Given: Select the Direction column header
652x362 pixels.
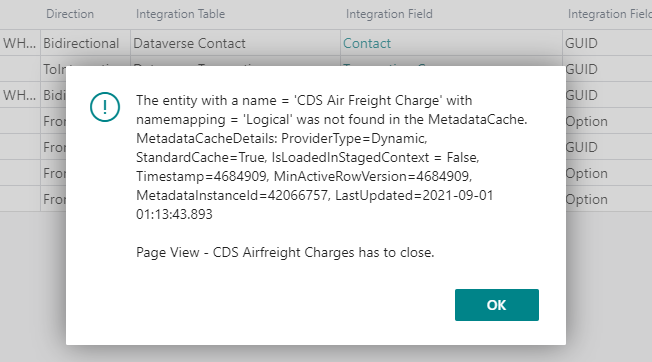Looking at the screenshot, I should click(70, 14).
